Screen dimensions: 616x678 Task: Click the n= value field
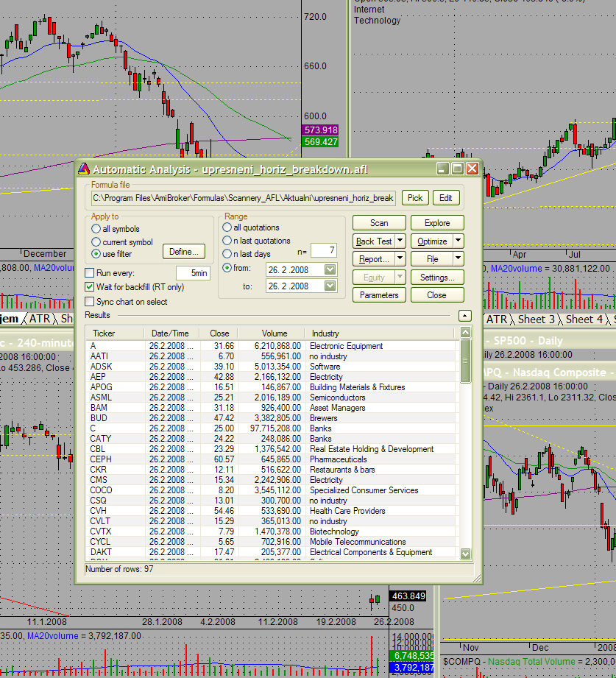[323, 250]
